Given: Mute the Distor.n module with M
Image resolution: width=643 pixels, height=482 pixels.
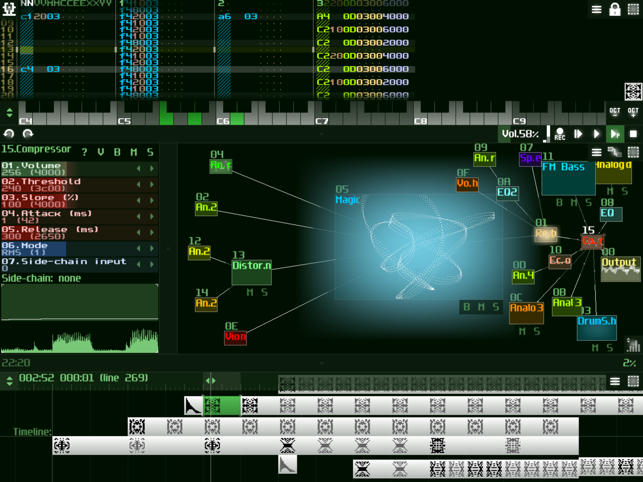Looking at the screenshot, I should tap(250, 292).
